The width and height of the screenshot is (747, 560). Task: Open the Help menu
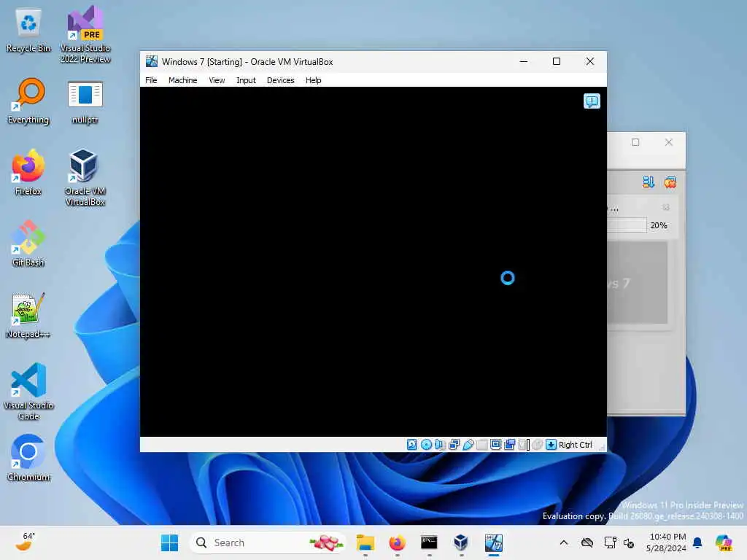click(313, 80)
